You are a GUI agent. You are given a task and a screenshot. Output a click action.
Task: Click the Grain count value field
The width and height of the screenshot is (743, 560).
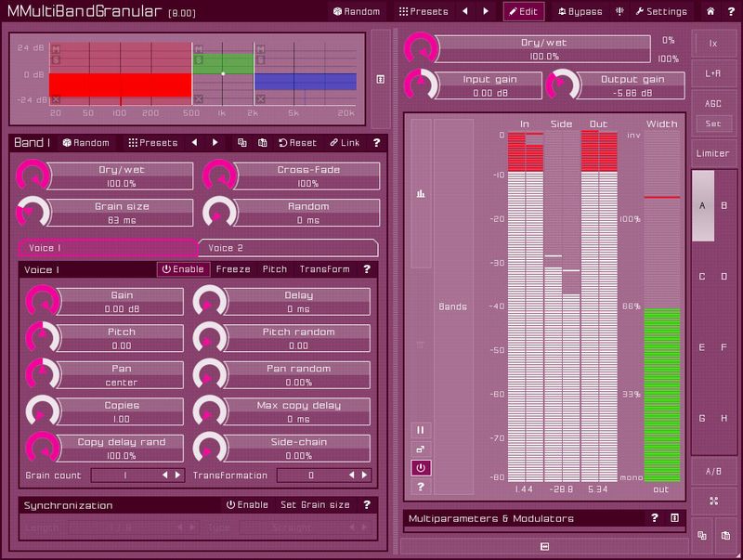pos(125,475)
